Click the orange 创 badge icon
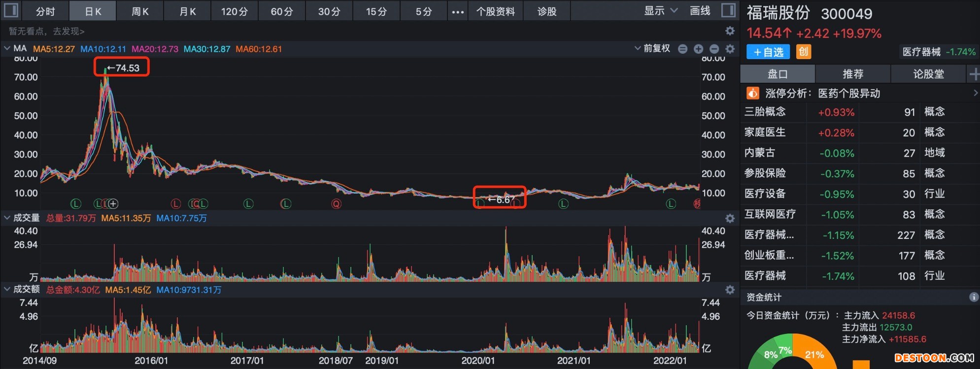This screenshot has height=369, width=980. [803, 52]
